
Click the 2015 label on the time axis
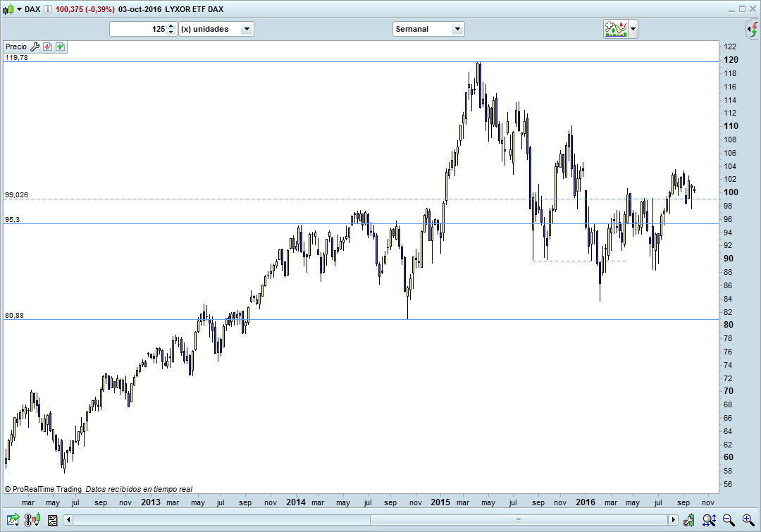pos(440,502)
